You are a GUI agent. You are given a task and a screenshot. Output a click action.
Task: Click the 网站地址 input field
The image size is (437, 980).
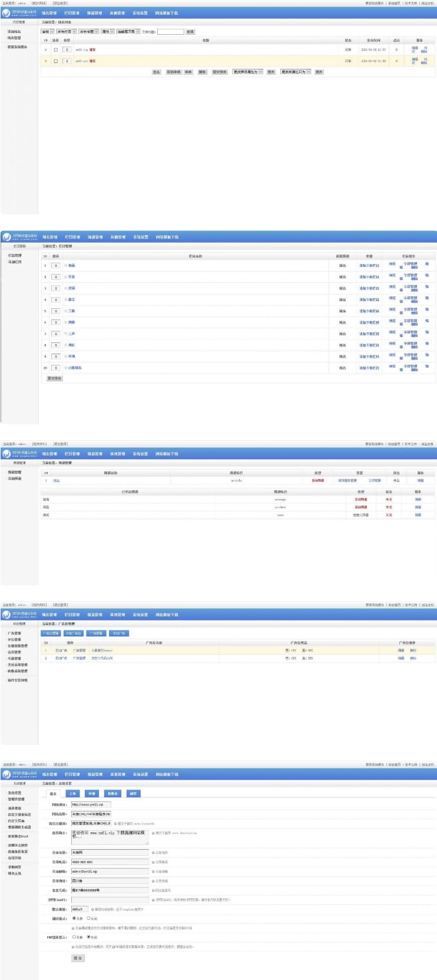(91, 804)
